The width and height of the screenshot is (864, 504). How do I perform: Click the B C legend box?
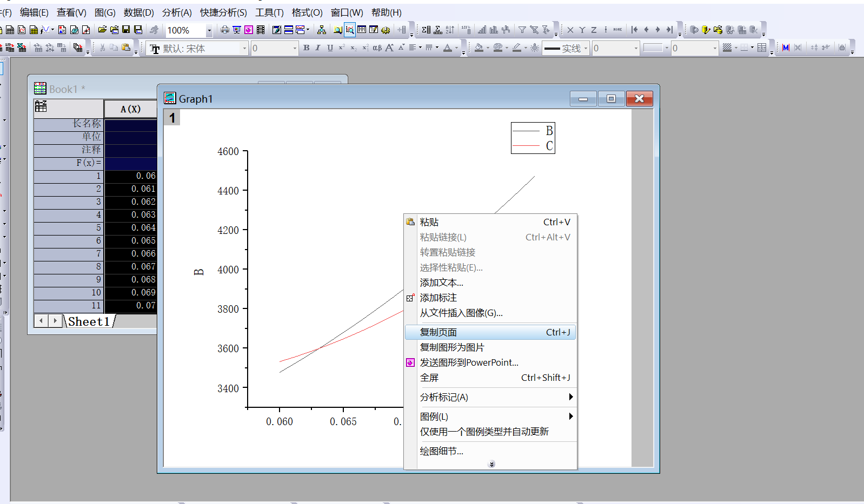(533, 138)
